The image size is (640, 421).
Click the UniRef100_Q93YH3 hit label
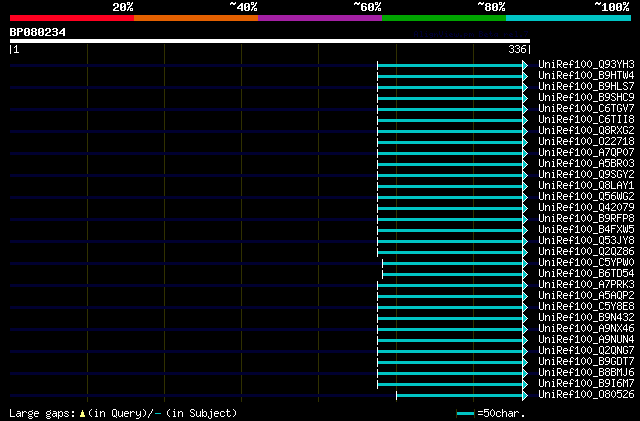point(586,65)
